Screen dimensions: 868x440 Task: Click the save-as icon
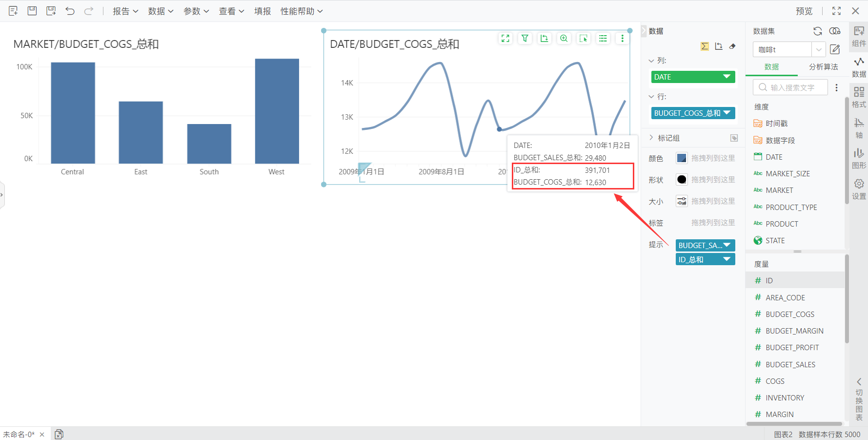[x=51, y=11]
